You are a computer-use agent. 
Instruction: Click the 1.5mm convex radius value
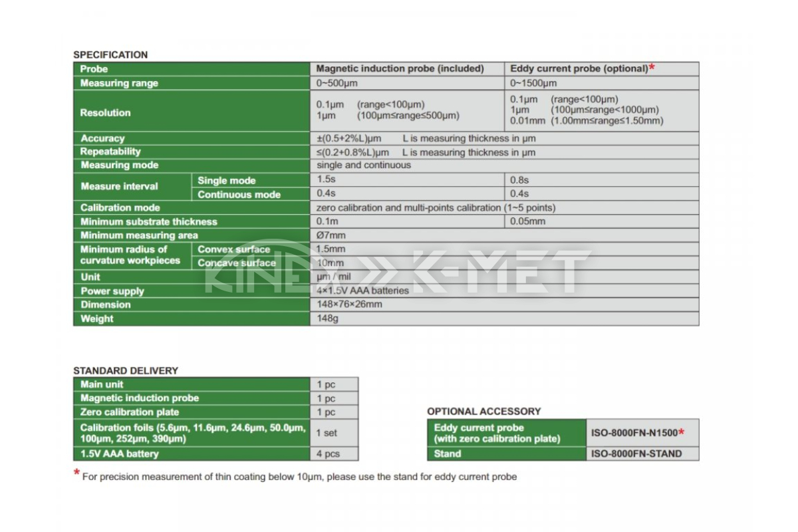331,249
